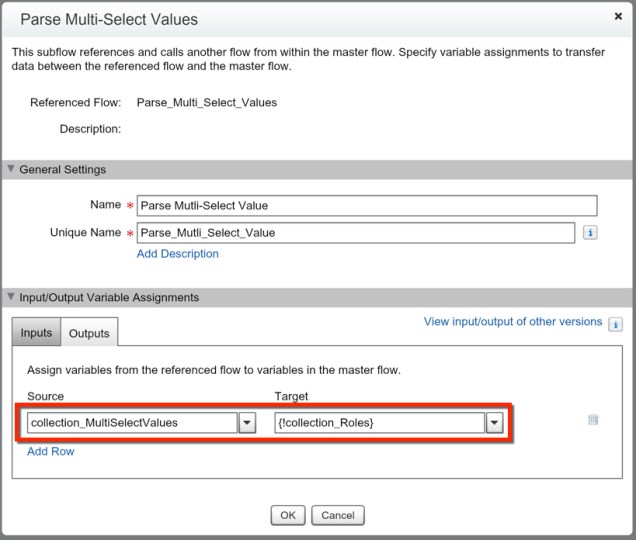Viewport: 636px width, 540px height.
Task: Collapse the General Settings section
Action: tap(11, 170)
